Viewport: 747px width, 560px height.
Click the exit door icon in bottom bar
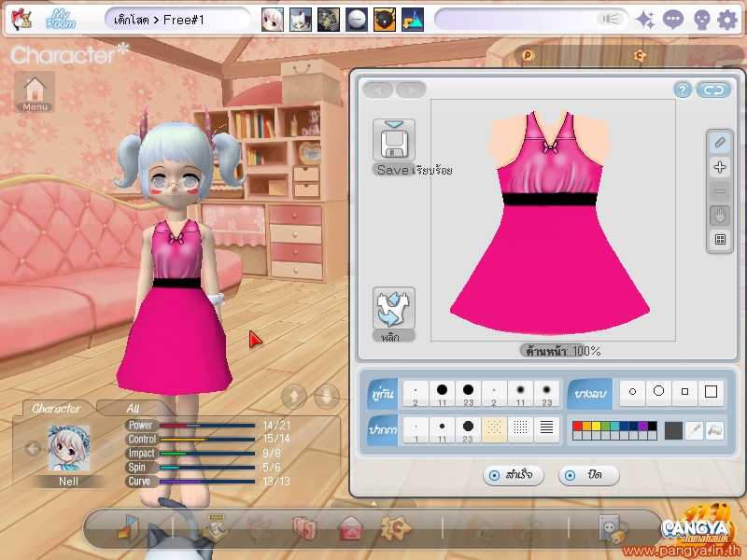(128, 527)
